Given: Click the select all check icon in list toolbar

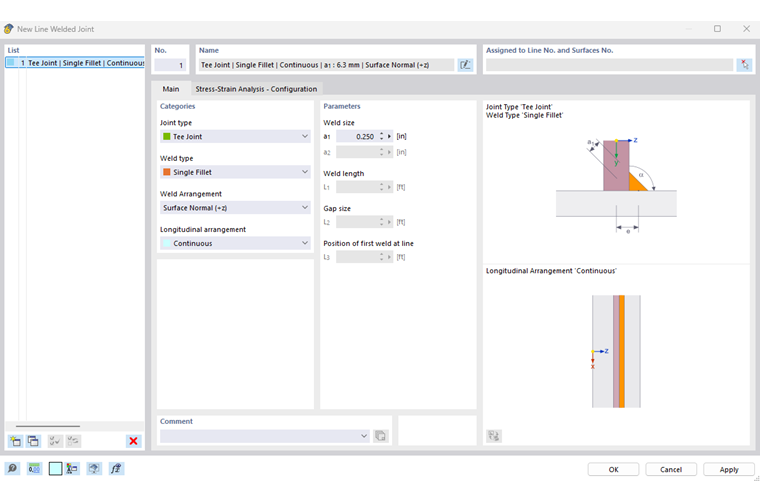Looking at the screenshot, I should pyautogui.click(x=55, y=441).
